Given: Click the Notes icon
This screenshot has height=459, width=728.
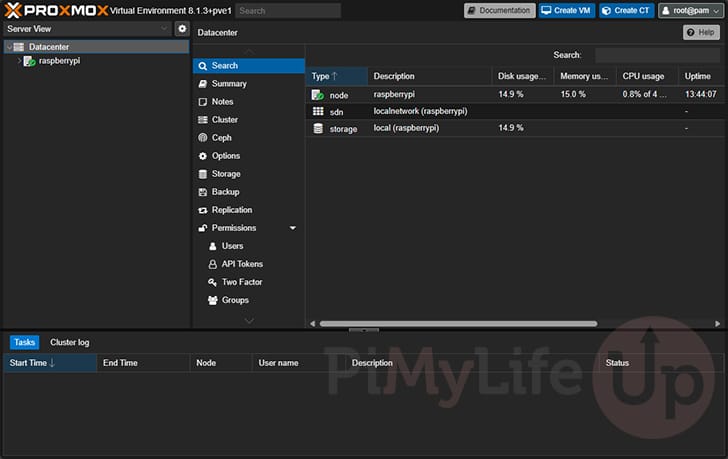Looking at the screenshot, I should 202,102.
